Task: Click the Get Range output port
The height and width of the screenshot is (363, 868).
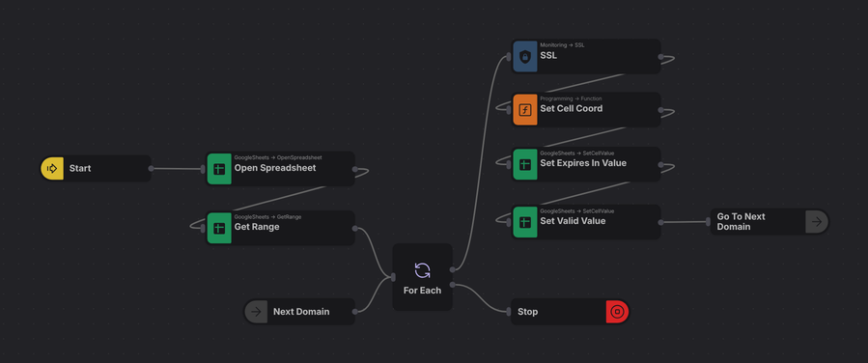Action: [x=355, y=228]
